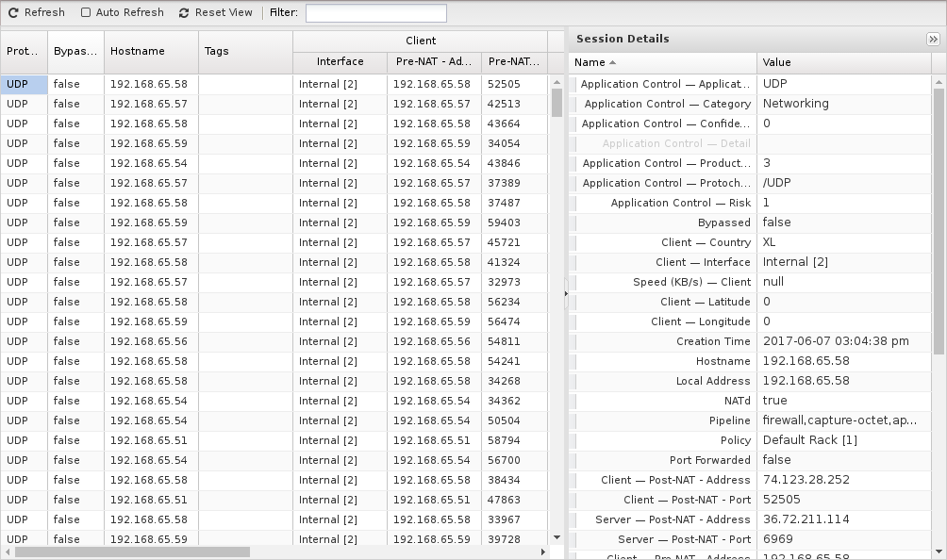Click the Pre-NAT Address column header
The image size is (947, 560).
[434, 61]
